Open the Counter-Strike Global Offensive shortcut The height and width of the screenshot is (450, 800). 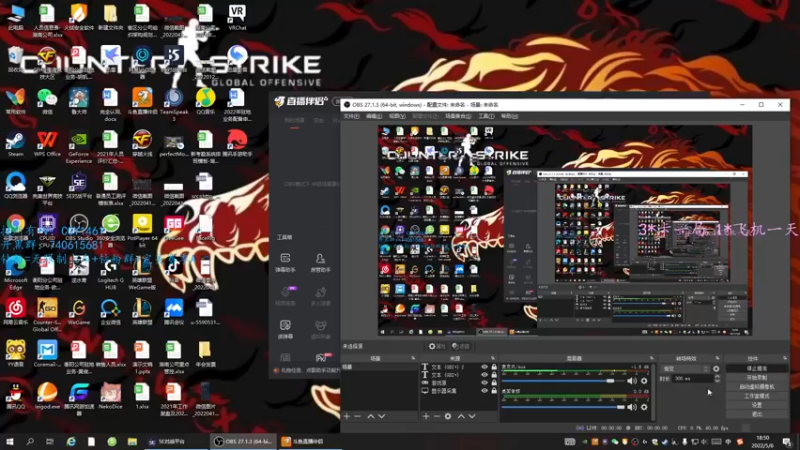click(47, 315)
